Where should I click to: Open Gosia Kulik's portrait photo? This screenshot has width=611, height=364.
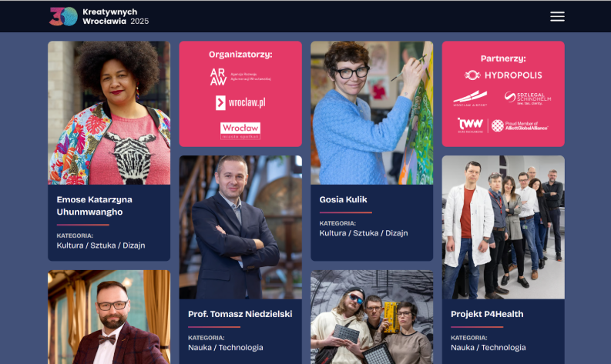[x=371, y=113]
